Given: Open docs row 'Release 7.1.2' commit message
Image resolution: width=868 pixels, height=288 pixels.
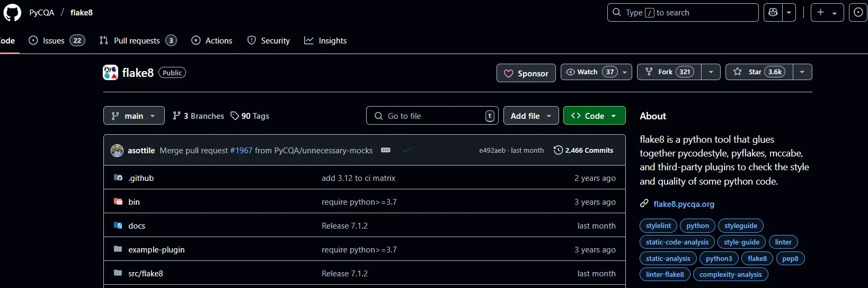Looking at the screenshot, I should pos(344,226).
